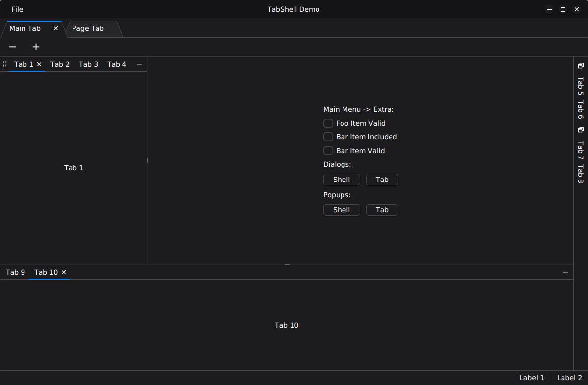The image size is (588, 385).
Task: Click the minus toolbar icon under Main Tab
Action: point(13,47)
